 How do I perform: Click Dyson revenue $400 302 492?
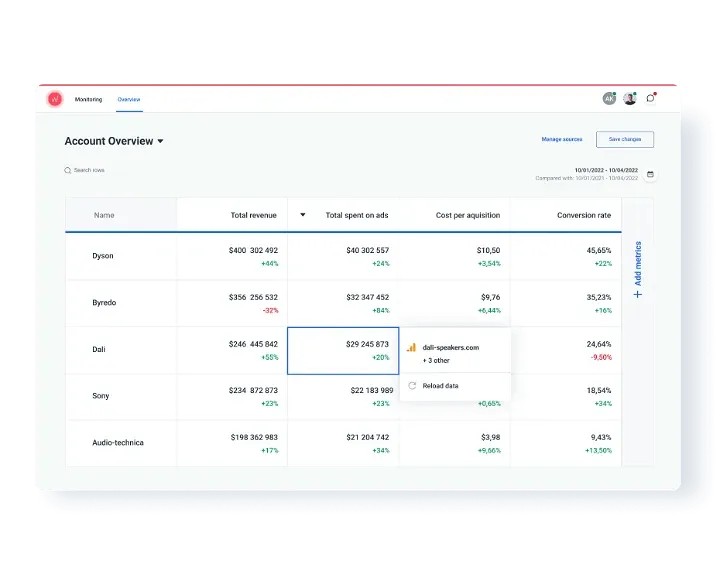[253, 250]
